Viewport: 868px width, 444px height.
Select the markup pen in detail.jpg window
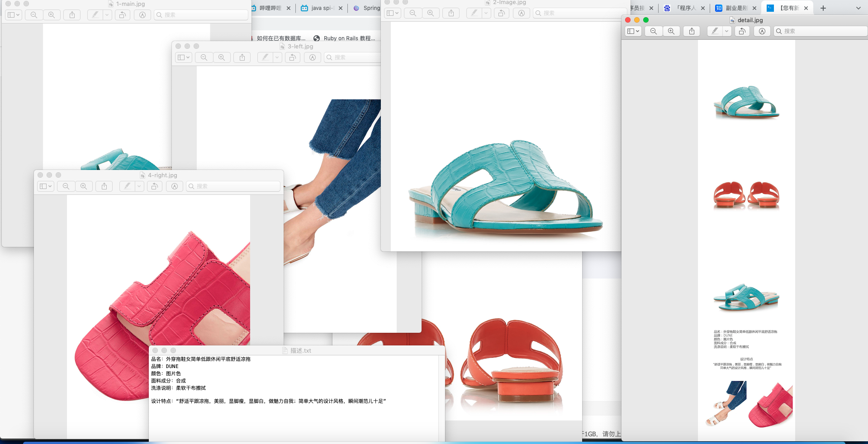pos(715,31)
